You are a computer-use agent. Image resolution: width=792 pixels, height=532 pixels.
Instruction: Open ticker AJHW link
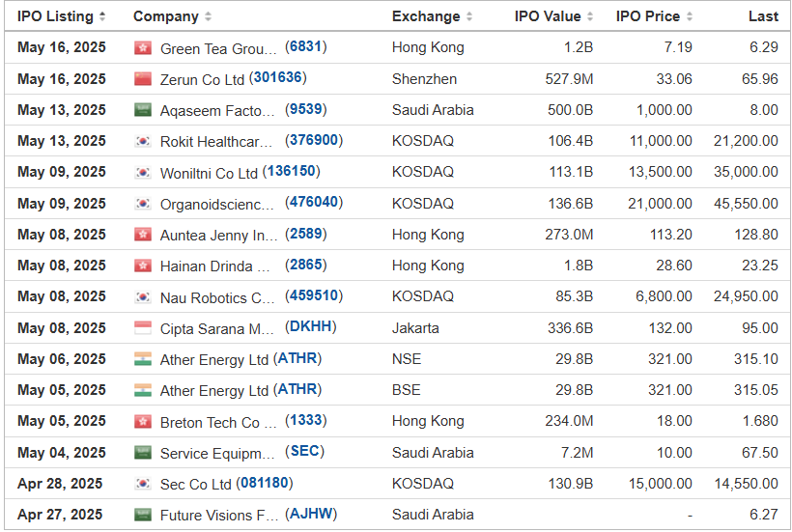311,514
